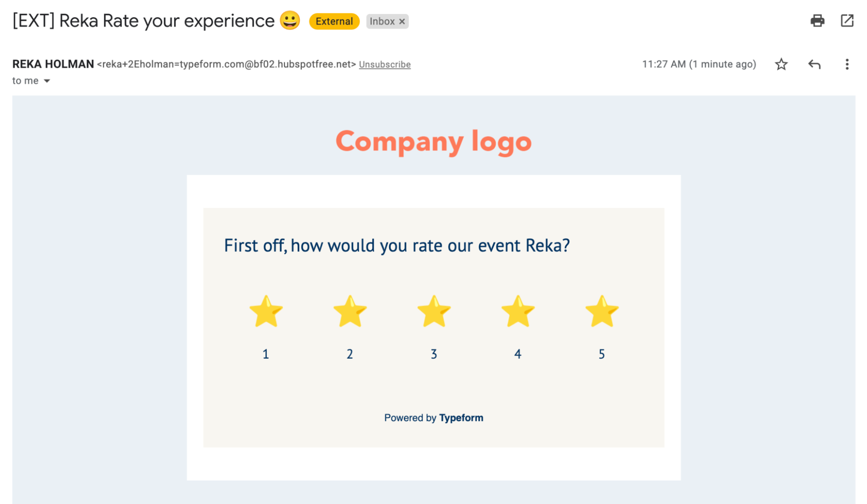Expand the 'to me' recipient details
867x504 pixels.
click(47, 81)
